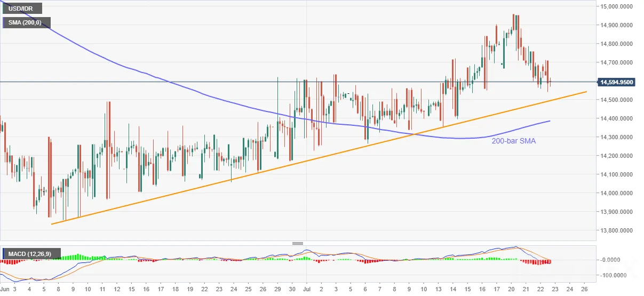Click the 200-bar SMA annotation text
The image size is (644, 296).
click(512, 141)
